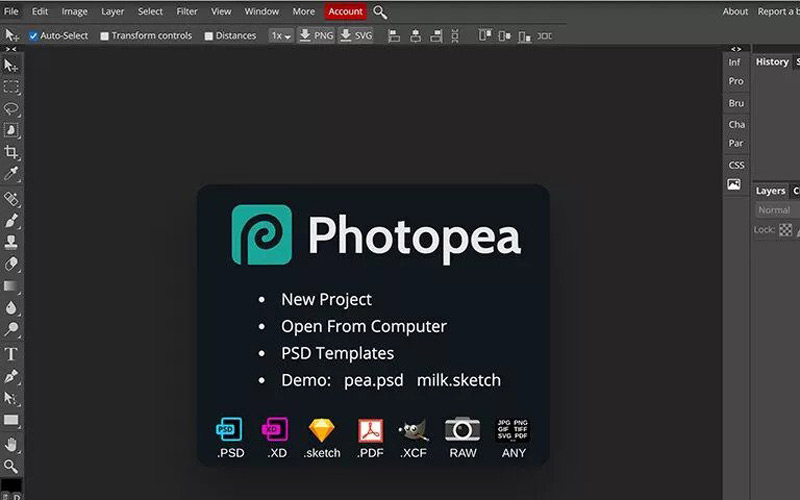This screenshot has height=500, width=800.
Task: Select the Clone Stamp tool
Action: coord(11,242)
